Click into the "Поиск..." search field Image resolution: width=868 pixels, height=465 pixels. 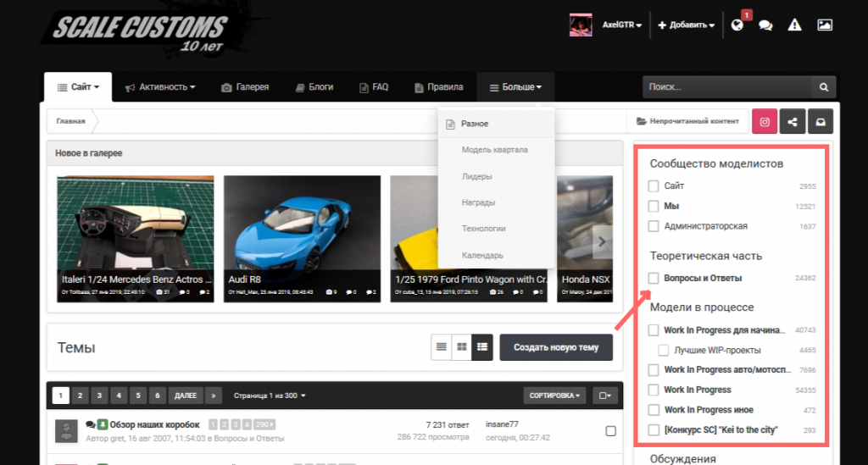tap(726, 87)
